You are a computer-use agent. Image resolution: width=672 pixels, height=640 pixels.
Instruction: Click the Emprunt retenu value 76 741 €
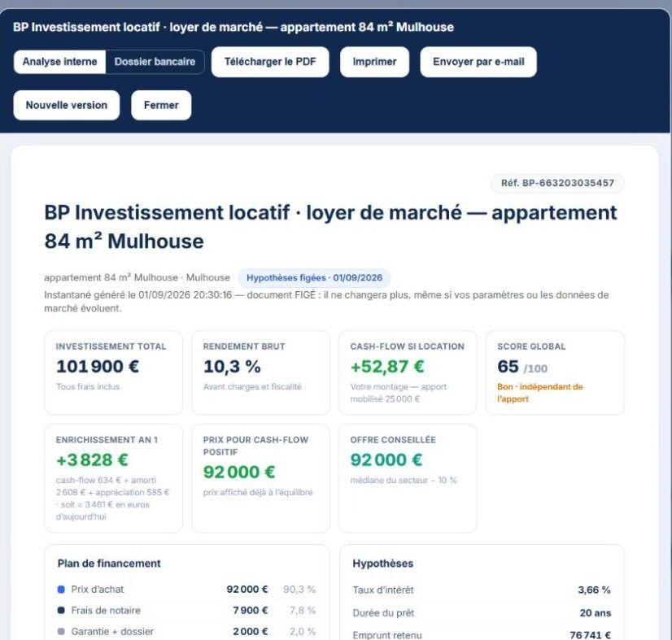[x=590, y=635]
